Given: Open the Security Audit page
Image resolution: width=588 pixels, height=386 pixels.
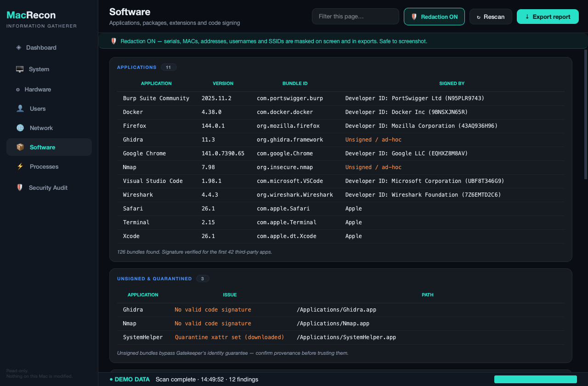Looking at the screenshot, I should [49, 187].
